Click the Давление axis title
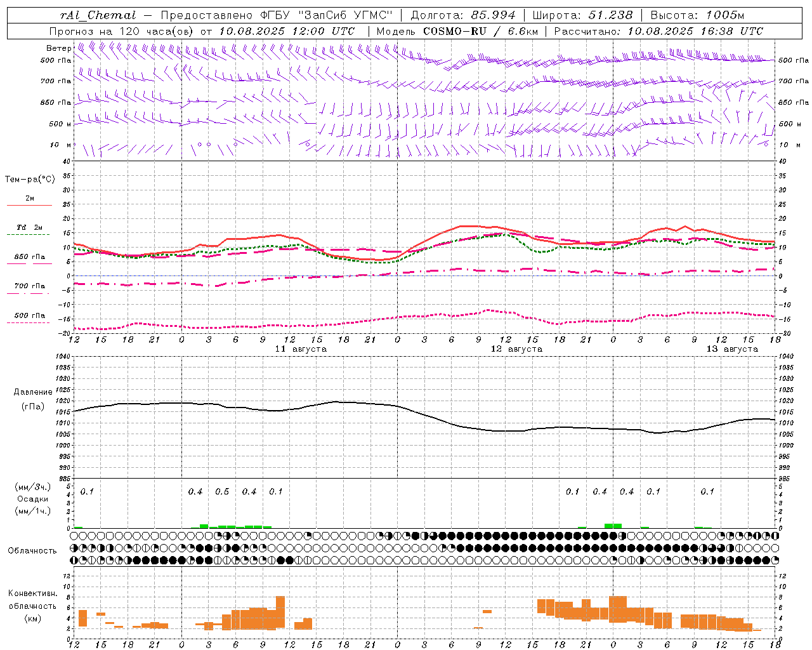Screen dimensions: 812x650 click(x=33, y=392)
